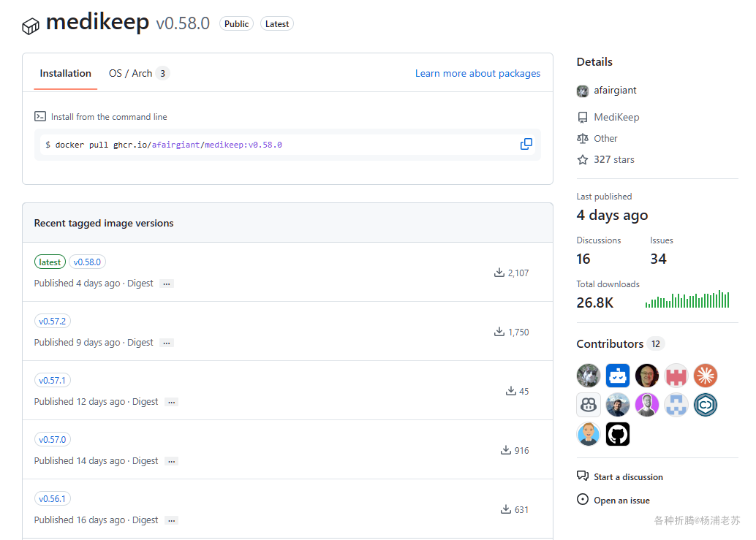Open the outdoor mountain photo contributor avatar
The width and height of the screenshot is (756, 540).
(618, 405)
